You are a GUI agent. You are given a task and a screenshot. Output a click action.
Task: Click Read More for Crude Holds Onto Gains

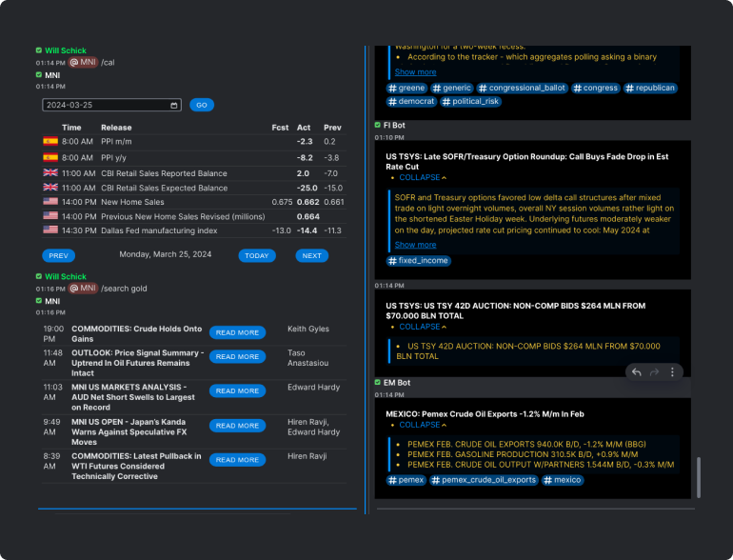(237, 332)
